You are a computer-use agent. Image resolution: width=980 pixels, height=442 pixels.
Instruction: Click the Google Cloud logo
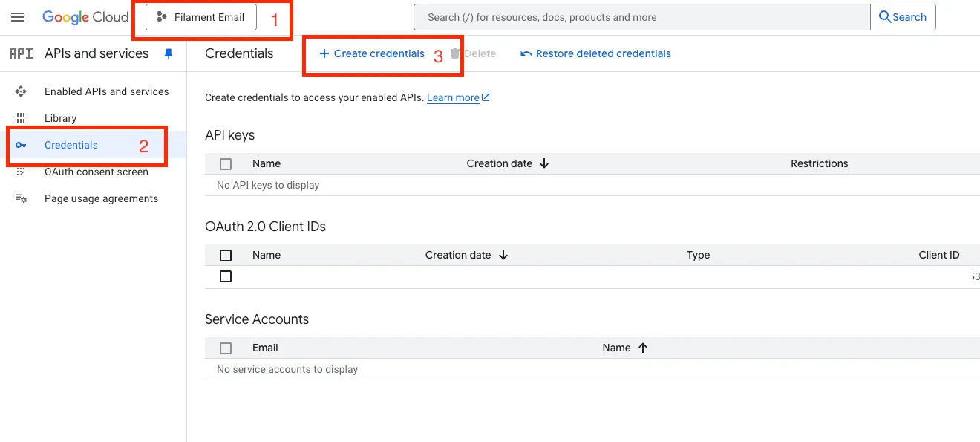(85, 17)
